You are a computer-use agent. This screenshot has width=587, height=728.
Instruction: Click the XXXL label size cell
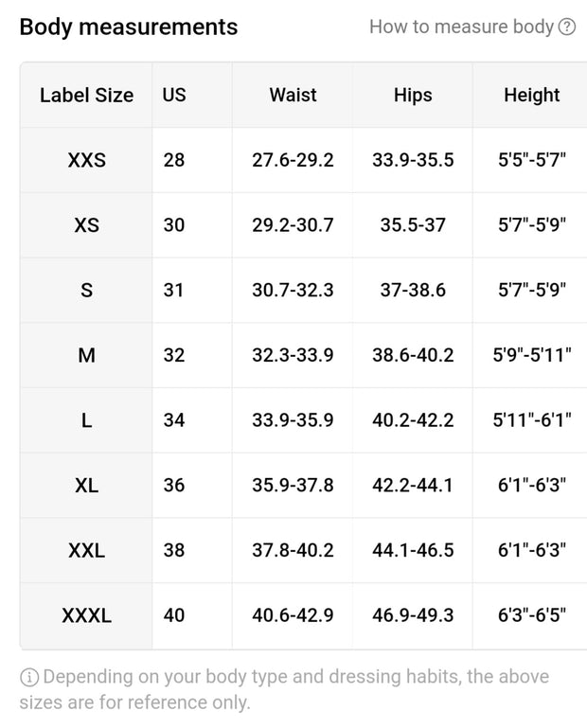[86, 615]
